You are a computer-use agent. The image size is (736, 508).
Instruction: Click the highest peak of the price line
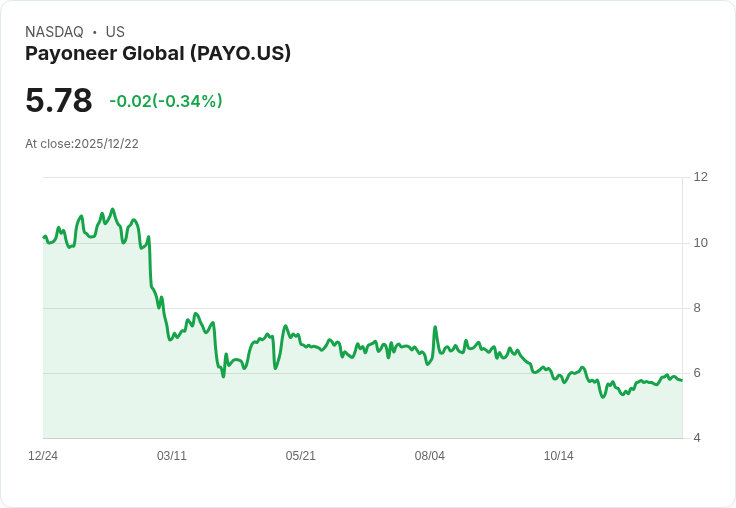coord(113,209)
